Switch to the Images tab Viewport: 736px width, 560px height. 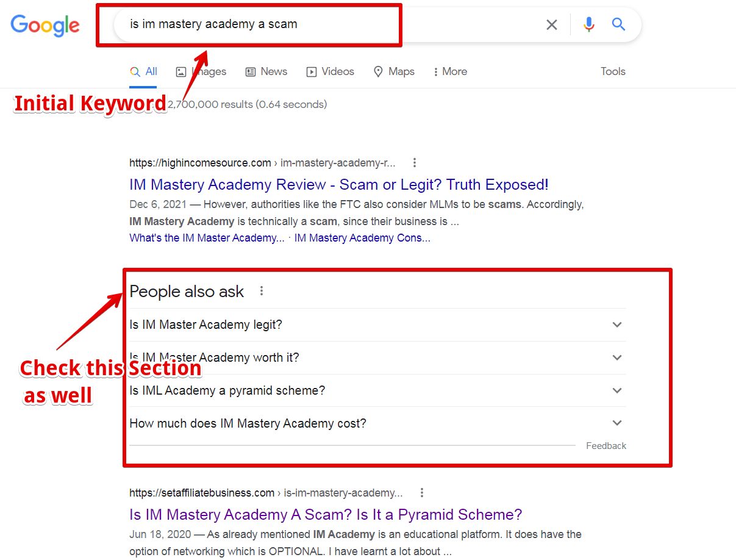coord(201,72)
